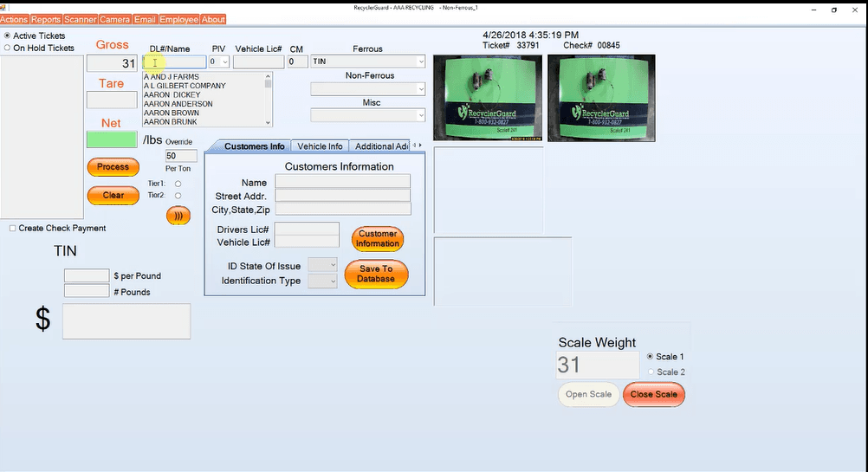Click the DL#/Name input field
The height and width of the screenshot is (472, 868).
[174, 62]
